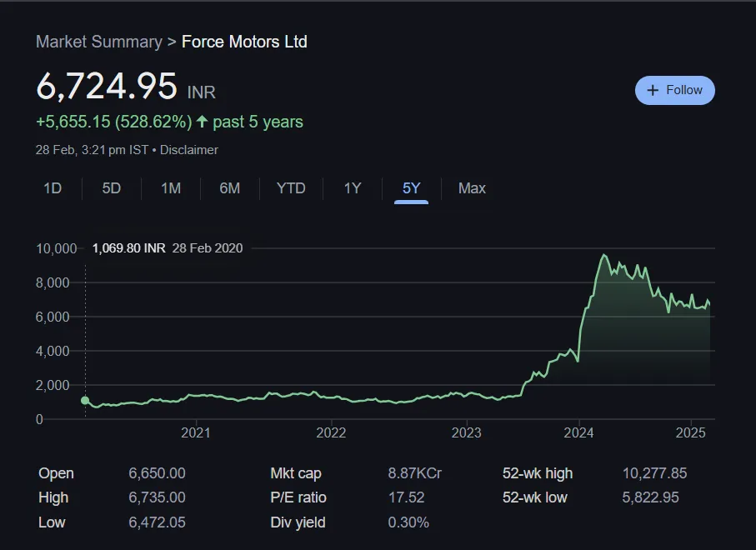The width and height of the screenshot is (756, 550).
Task: Click the 28 Feb 2020 tooltip date
Action: click(x=208, y=248)
